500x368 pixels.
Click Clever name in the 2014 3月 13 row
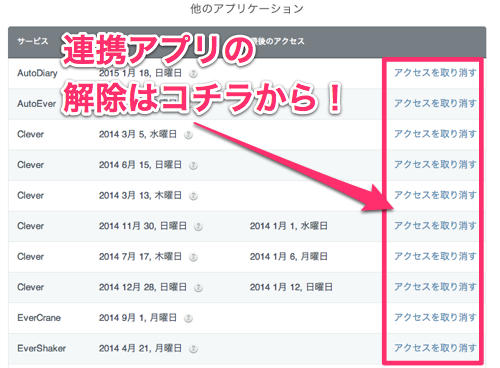(x=30, y=195)
